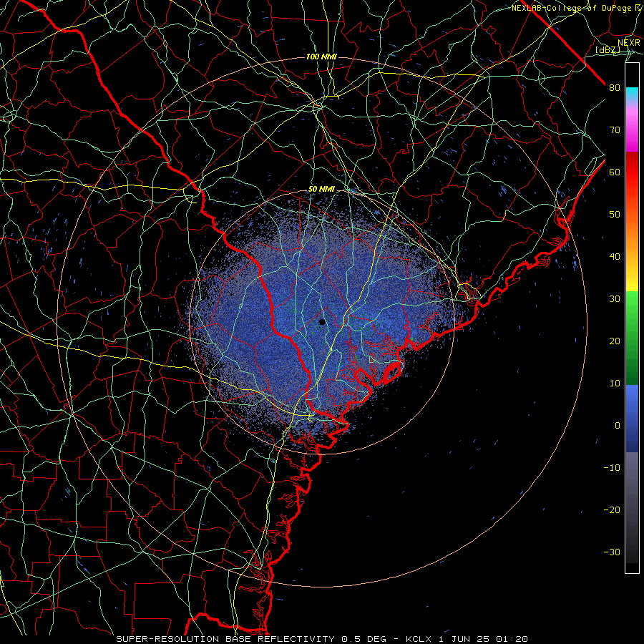The image size is (644, 644).
Task: Click the '[dBZ]' unit label above the color scale
Action: [608, 50]
